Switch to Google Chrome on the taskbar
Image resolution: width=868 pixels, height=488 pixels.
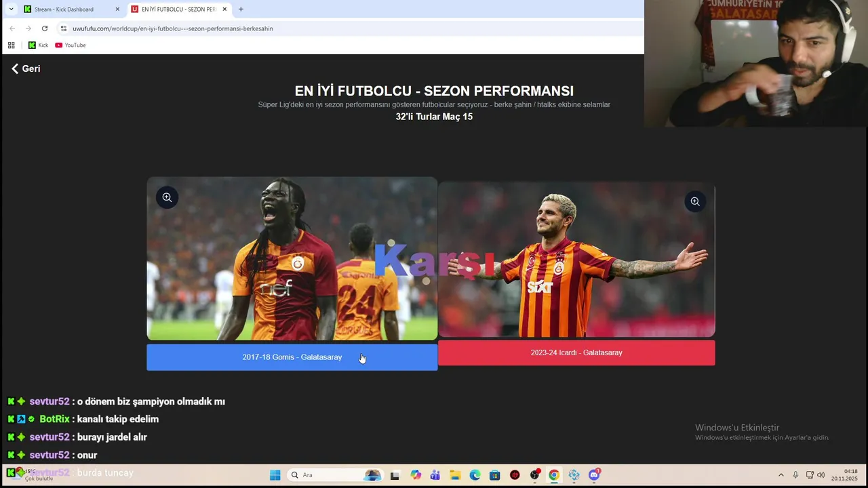[554, 475]
